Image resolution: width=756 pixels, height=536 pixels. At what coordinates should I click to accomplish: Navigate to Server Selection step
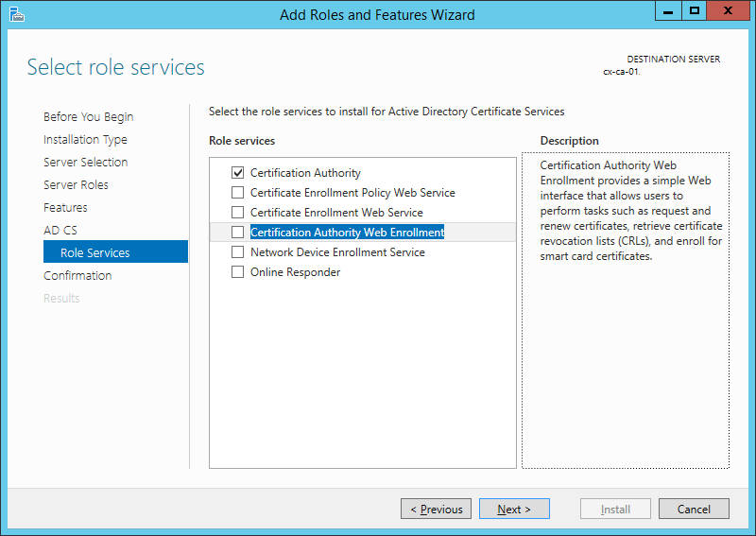coord(85,163)
